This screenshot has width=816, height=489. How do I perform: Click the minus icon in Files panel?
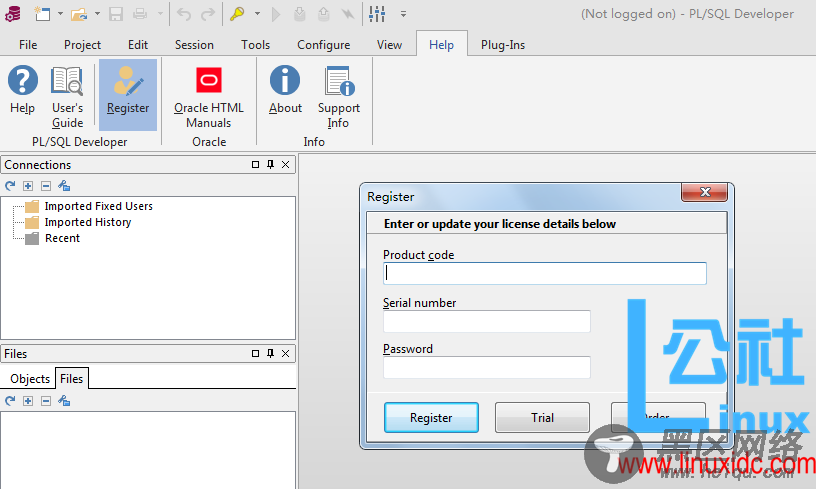(x=46, y=401)
